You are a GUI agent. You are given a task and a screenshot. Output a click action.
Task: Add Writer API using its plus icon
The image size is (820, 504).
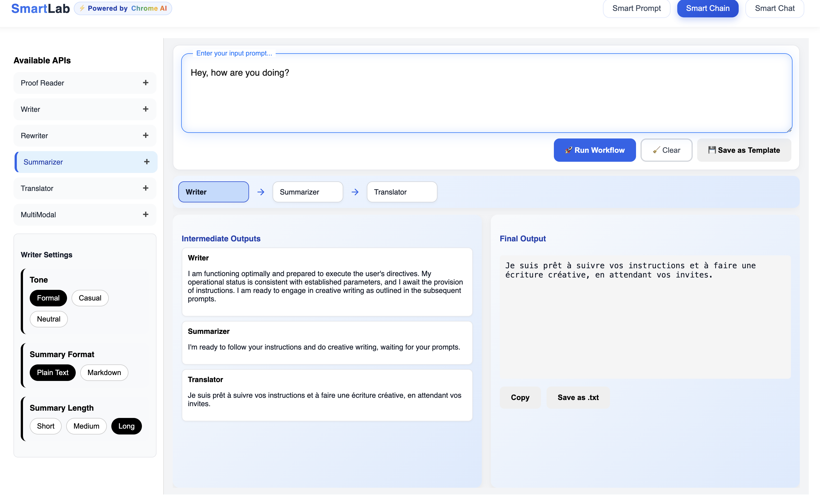point(145,109)
